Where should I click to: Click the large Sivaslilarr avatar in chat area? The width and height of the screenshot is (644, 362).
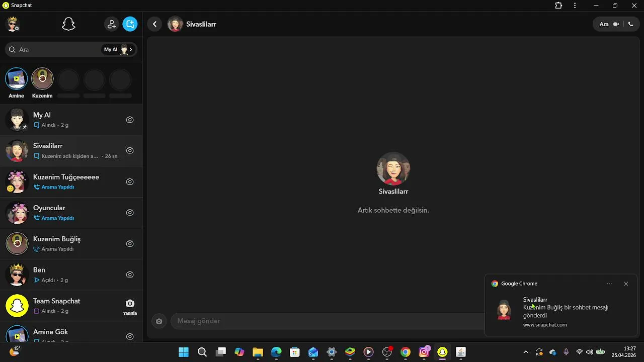pos(393,168)
